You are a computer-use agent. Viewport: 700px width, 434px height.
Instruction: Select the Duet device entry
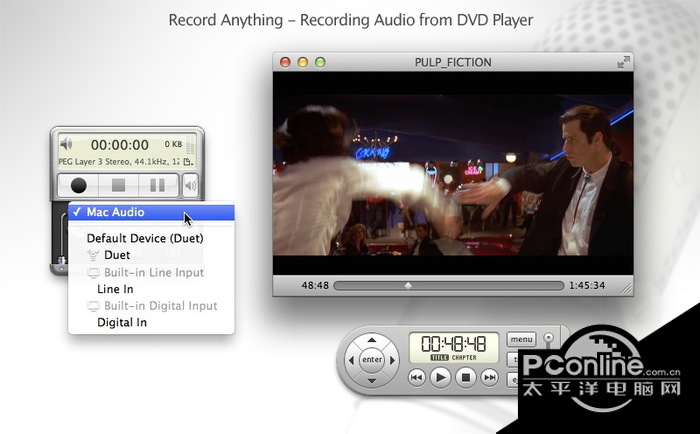coord(151,255)
